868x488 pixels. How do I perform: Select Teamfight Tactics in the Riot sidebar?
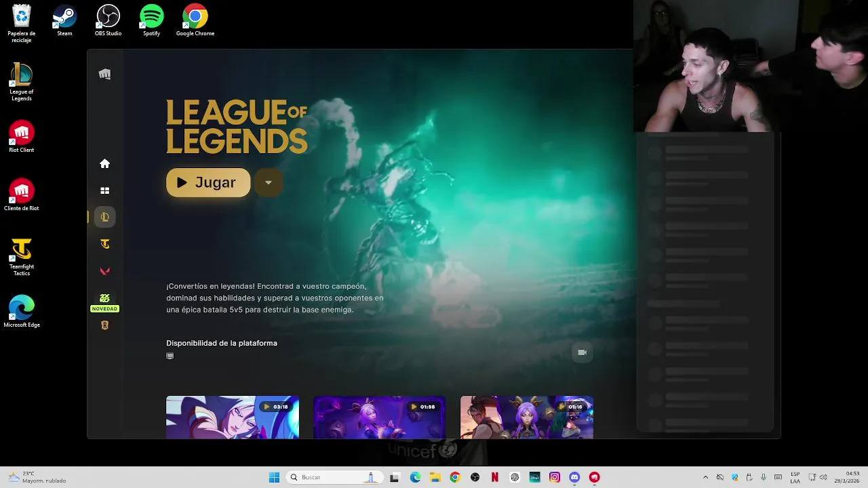[104, 244]
